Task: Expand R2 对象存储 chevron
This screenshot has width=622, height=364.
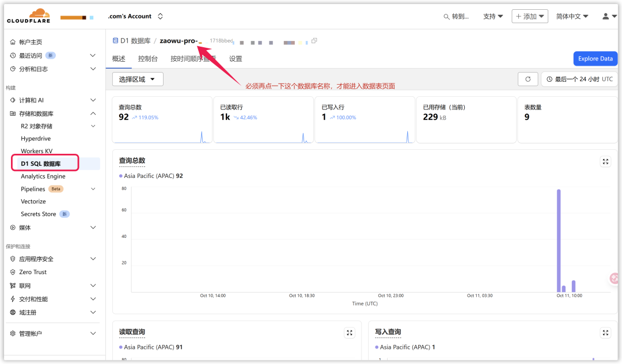Action: (x=93, y=127)
